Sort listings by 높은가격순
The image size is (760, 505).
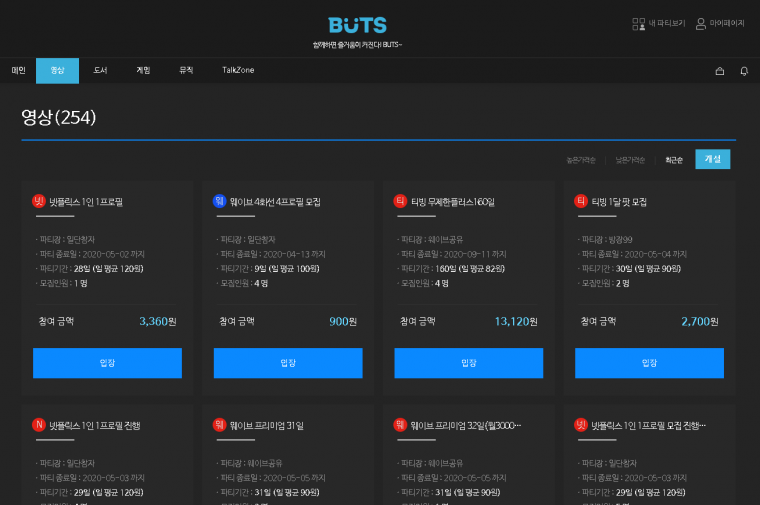click(x=581, y=160)
